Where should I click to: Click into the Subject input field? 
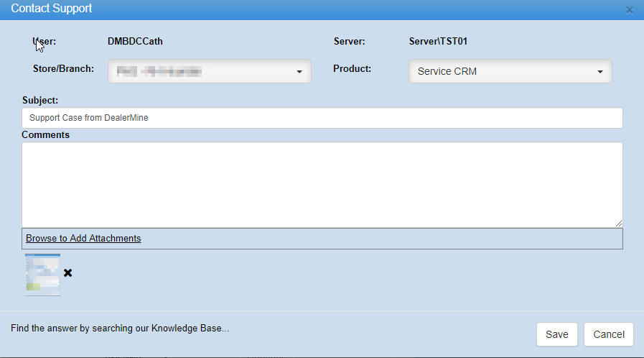pyautogui.click(x=322, y=118)
